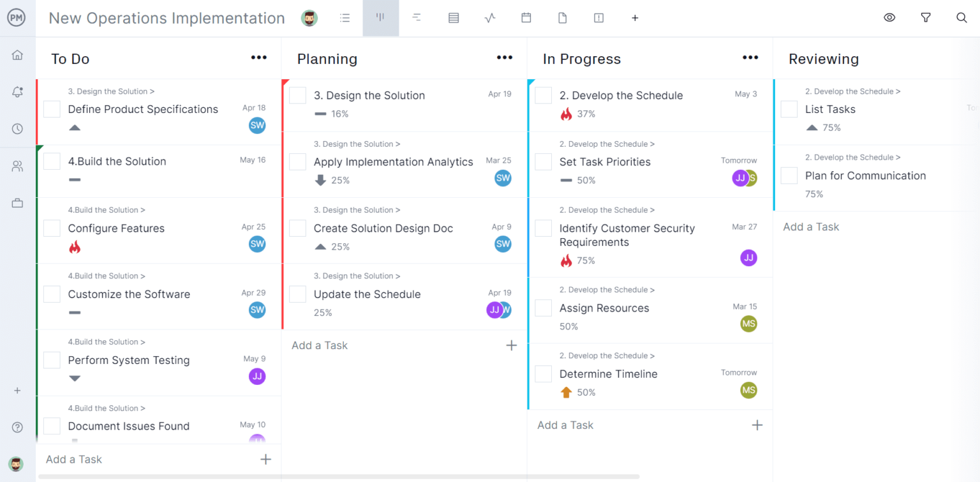Open the filter icon top right
The image size is (980, 482).
[x=925, y=17]
